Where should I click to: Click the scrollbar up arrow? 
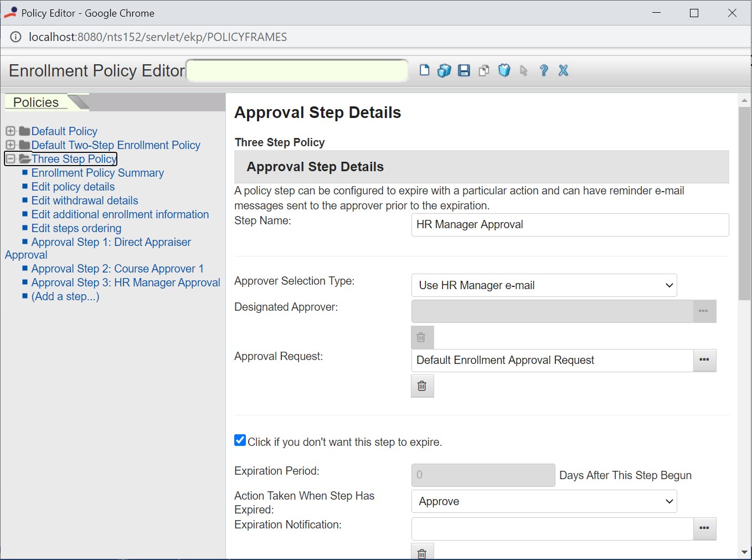(744, 100)
